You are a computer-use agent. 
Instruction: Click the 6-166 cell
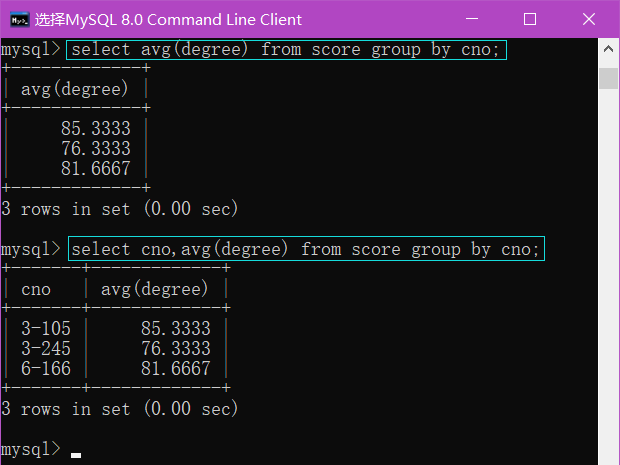[x=46, y=369]
